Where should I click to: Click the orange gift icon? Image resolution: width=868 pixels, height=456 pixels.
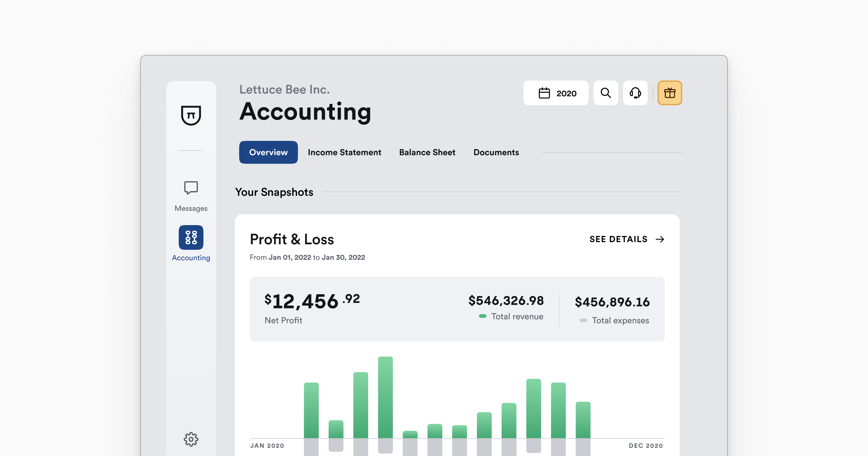[x=670, y=93]
